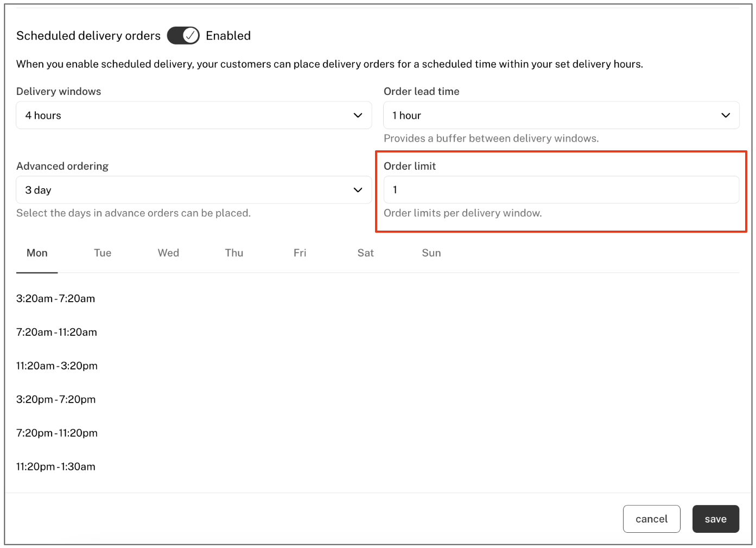Switch to the Mon tab
Screen dimensions: 756x548
point(37,253)
